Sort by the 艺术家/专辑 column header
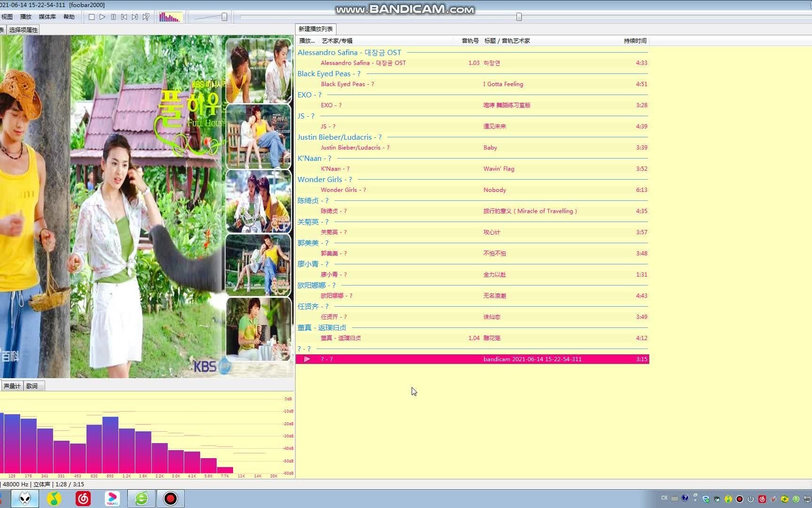This screenshot has width=812, height=508. click(337, 41)
